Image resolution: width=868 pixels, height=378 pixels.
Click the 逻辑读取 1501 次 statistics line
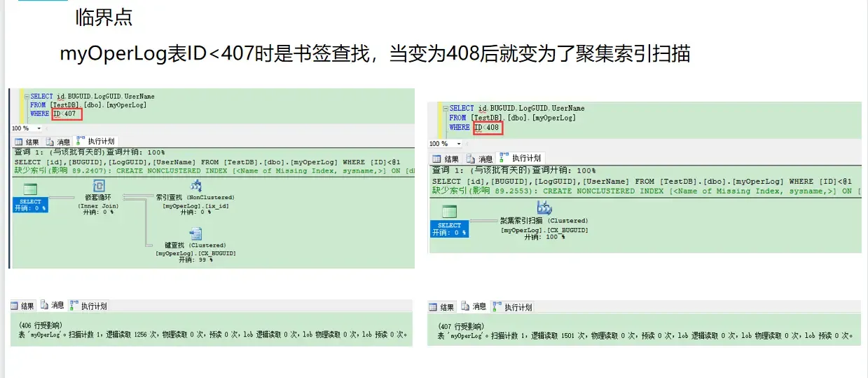pyautogui.click(x=645, y=336)
